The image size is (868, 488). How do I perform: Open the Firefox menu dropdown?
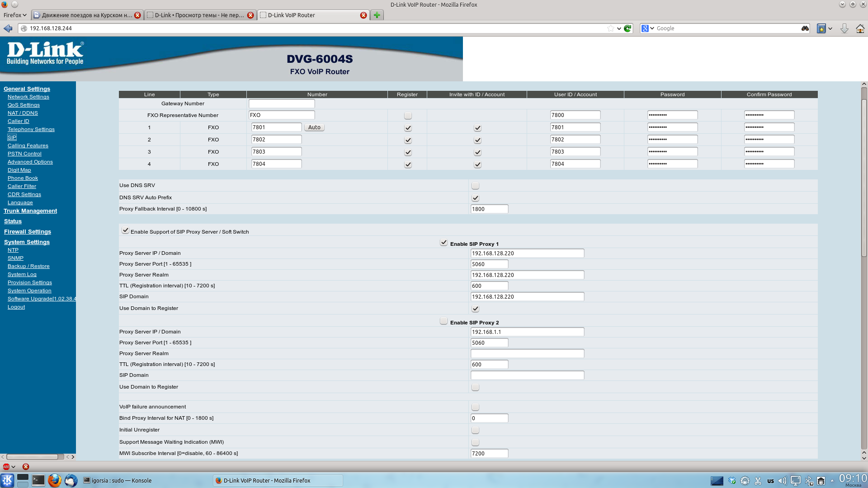(15, 15)
